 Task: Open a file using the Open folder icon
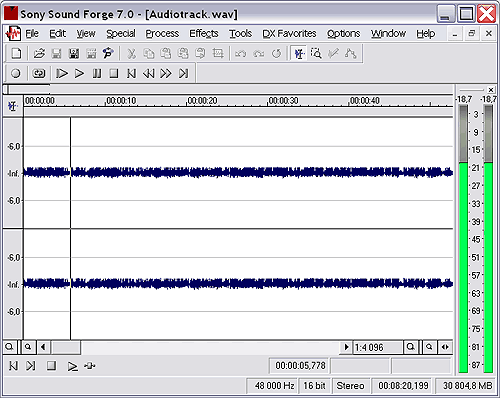click(x=39, y=53)
